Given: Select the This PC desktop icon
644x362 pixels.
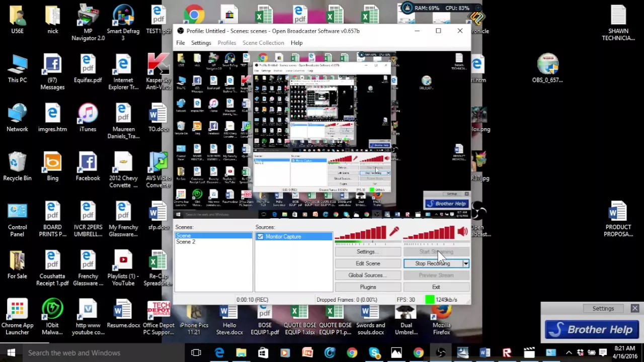Looking at the screenshot, I should (x=17, y=69).
